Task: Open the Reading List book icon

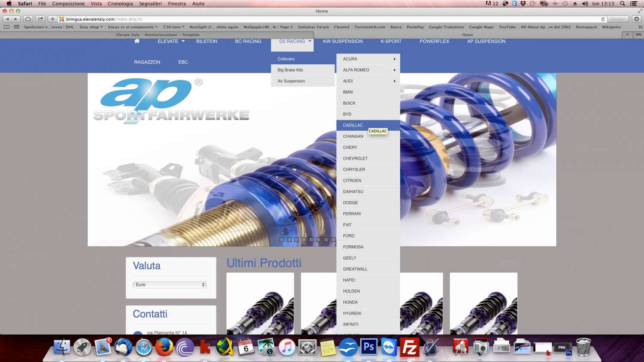Action: coord(6,27)
